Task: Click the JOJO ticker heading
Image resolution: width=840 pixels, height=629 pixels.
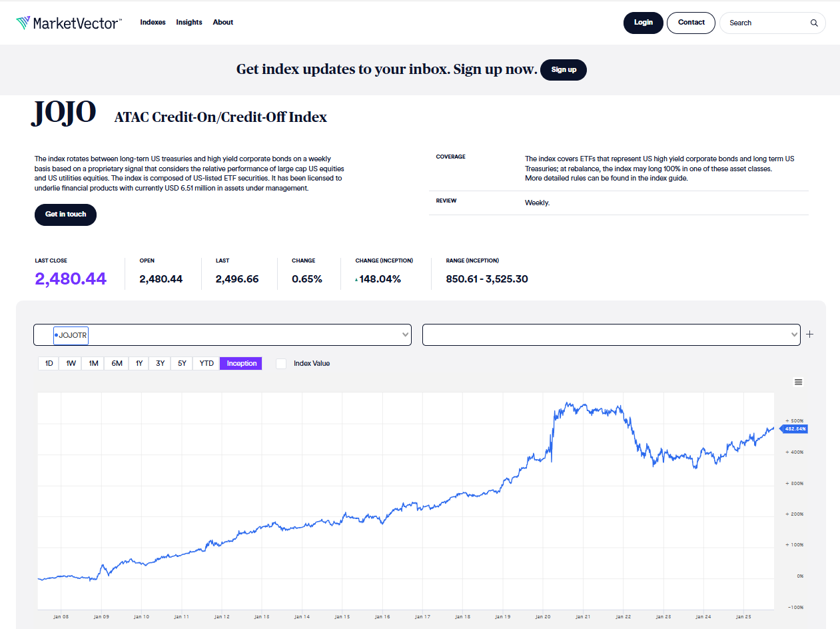Action: tap(65, 113)
